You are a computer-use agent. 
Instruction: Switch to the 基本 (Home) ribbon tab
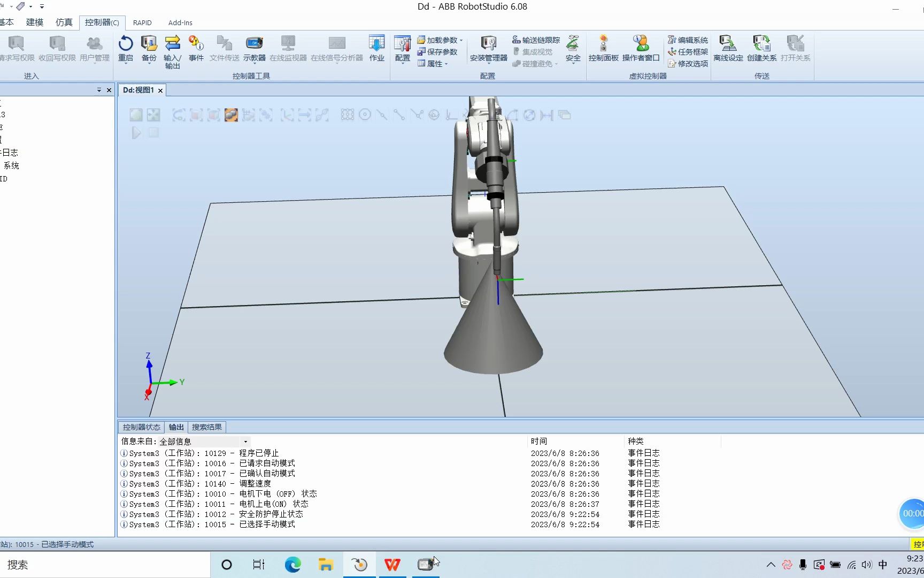[7, 22]
